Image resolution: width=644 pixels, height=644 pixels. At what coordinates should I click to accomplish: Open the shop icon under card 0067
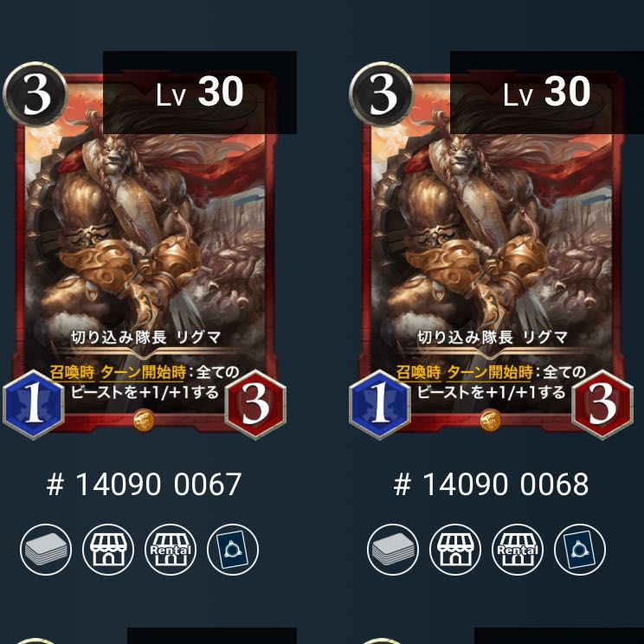(108, 550)
